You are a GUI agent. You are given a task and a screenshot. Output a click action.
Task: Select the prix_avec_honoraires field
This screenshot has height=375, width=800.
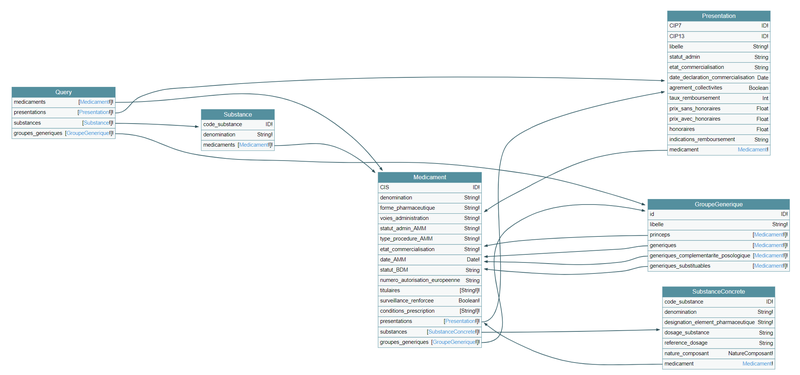718,119
